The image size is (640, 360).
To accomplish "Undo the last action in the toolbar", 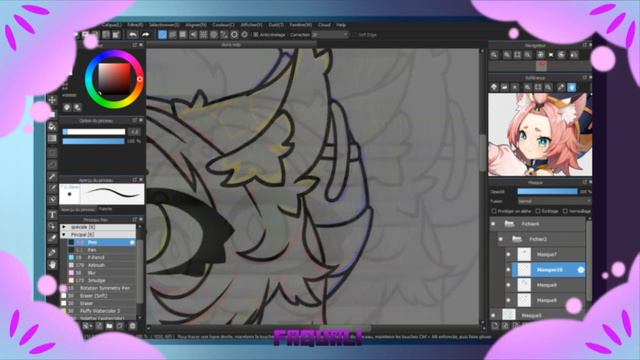I will coord(133,35).
